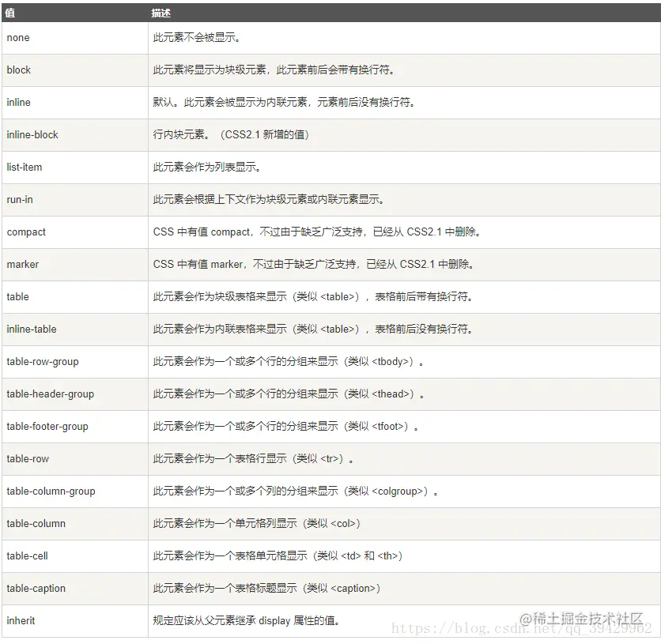The height and width of the screenshot is (644, 661).
Task: Click description '此元素将显示为块级元素，此元素前后会带有换行符。'
Action: 274,70
